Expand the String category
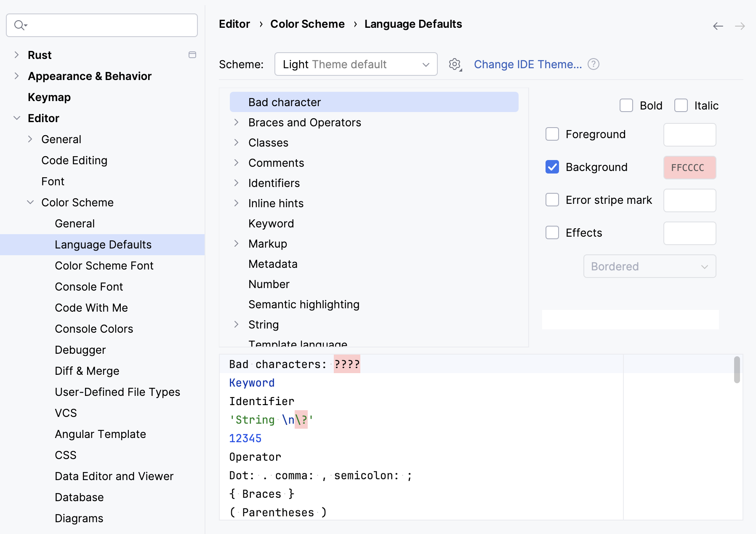This screenshot has height=534, width=756. pyautogui.click(x=237, y=324)
